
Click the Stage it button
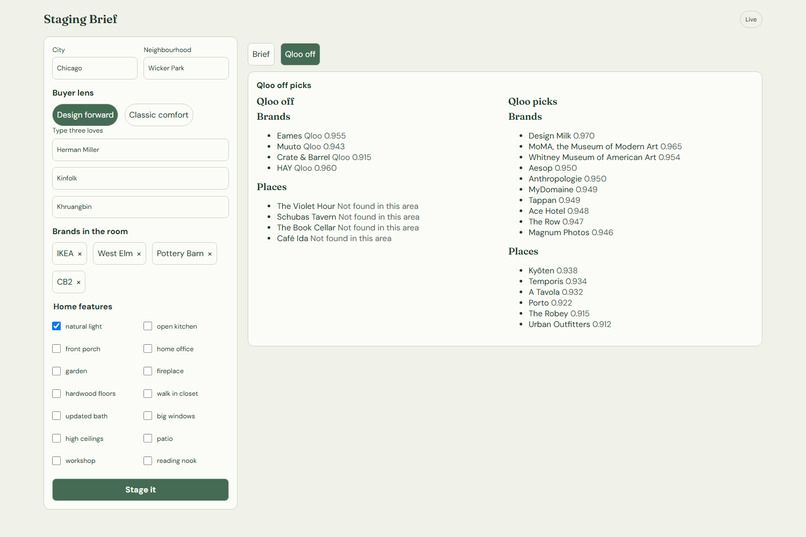pos(140,490)
